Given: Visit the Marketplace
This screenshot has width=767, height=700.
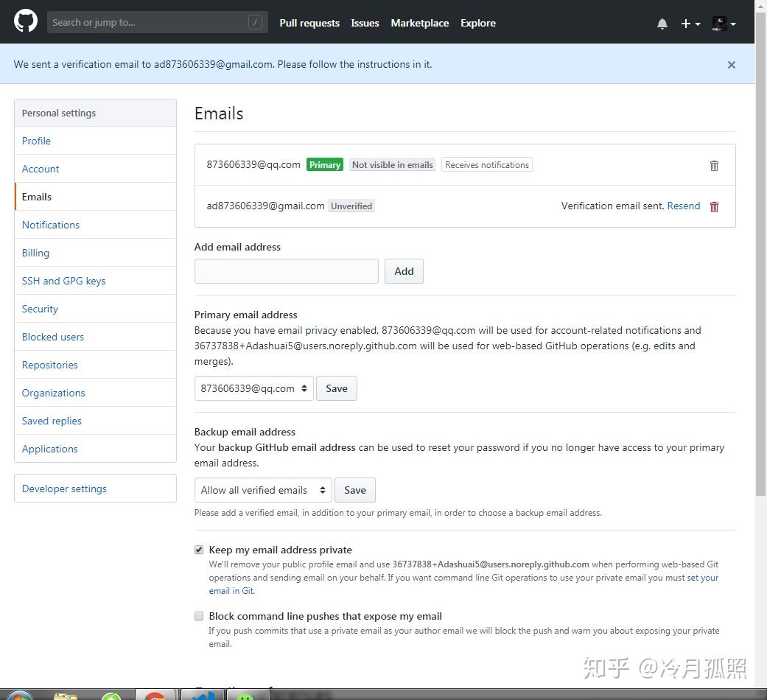Looking at the screenshot, I should [x=419, y=23].
